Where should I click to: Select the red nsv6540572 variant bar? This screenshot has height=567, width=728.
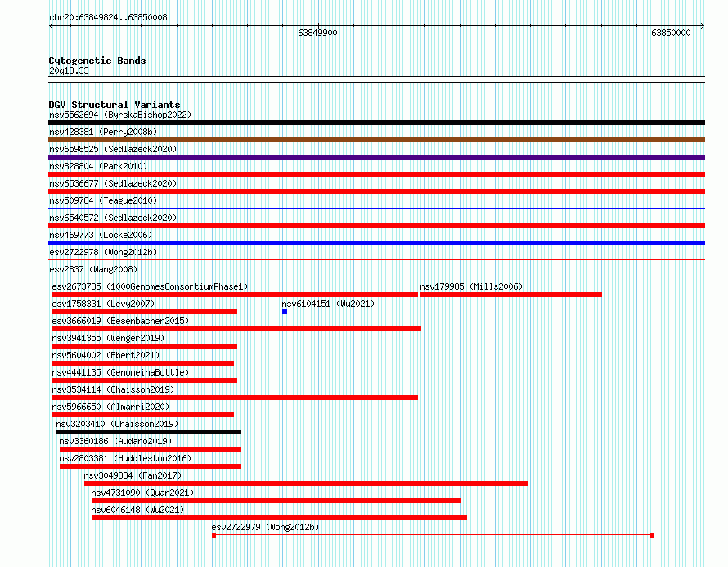click(376, 226)
